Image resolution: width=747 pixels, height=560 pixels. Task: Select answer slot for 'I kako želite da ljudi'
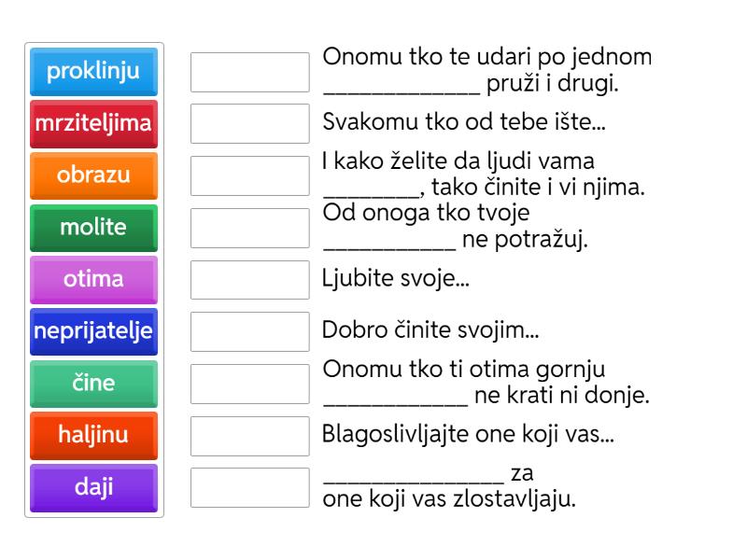[250, 175]
